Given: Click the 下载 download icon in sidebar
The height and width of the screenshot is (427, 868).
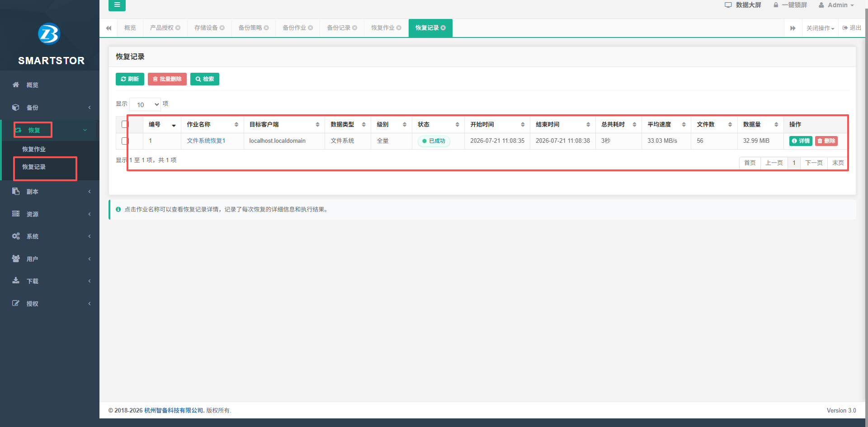Looking at the screenshot, I should point(16,281).
